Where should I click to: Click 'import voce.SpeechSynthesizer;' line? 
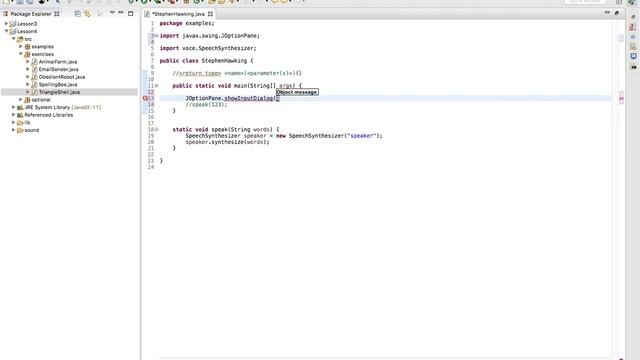pyautogui.click(x=208, y=48)
